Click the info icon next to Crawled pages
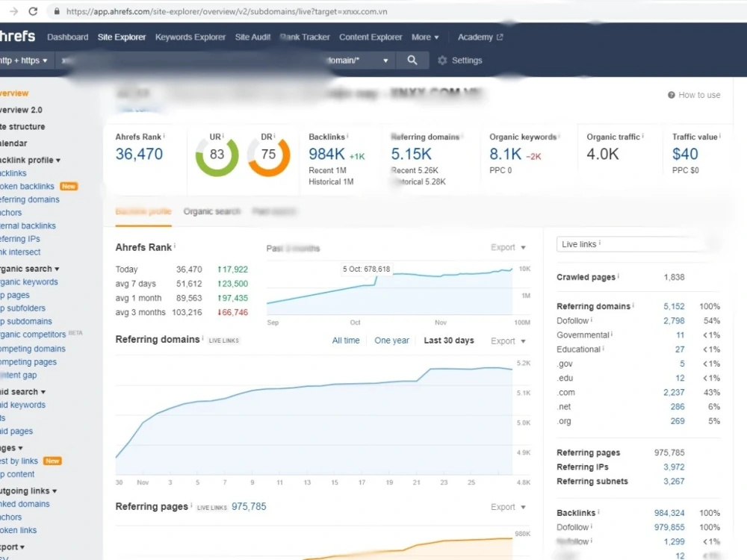Image resolution: width=747 pixels, height=560 pixels. coord(619,276)
